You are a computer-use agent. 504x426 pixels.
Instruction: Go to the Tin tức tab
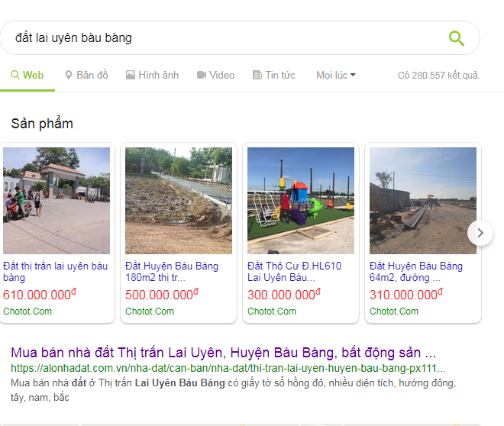[274, 75]
